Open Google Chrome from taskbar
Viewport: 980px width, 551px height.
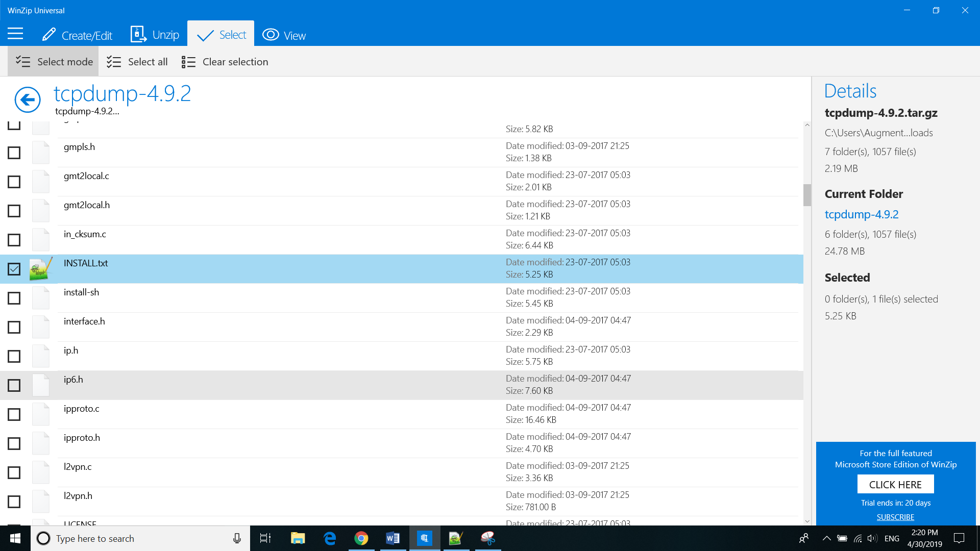[x=361, y=538]
